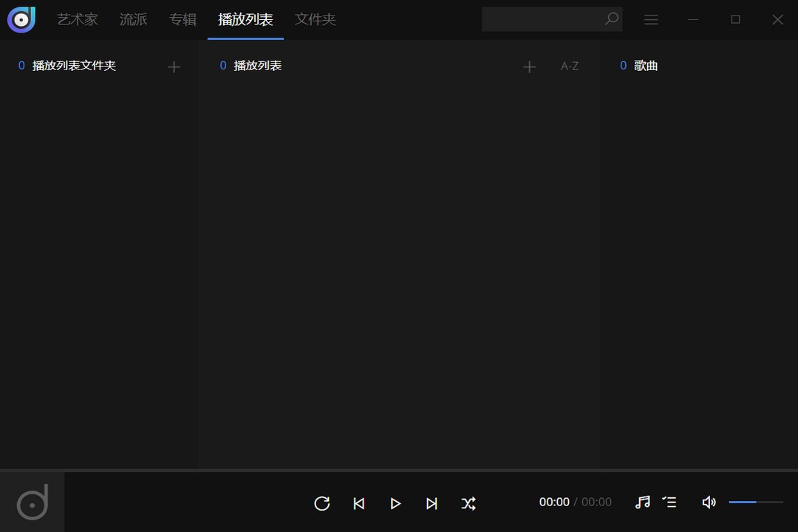Open the search magnifier icon
Screen dimensions: 798x532
pyautogui.click(x=611, y=19)
